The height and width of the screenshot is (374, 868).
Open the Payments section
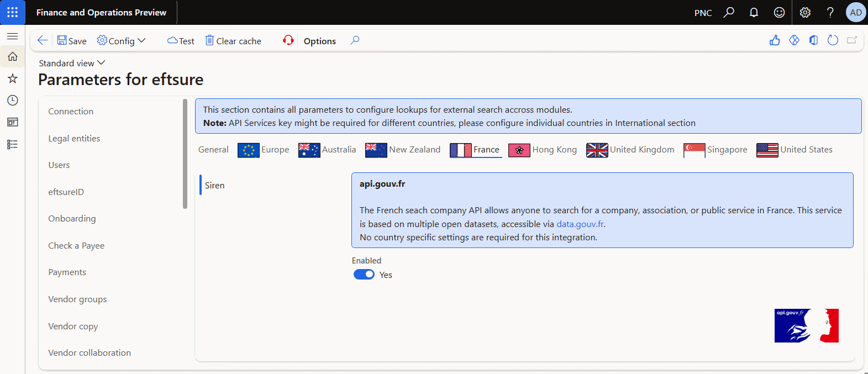67,272
